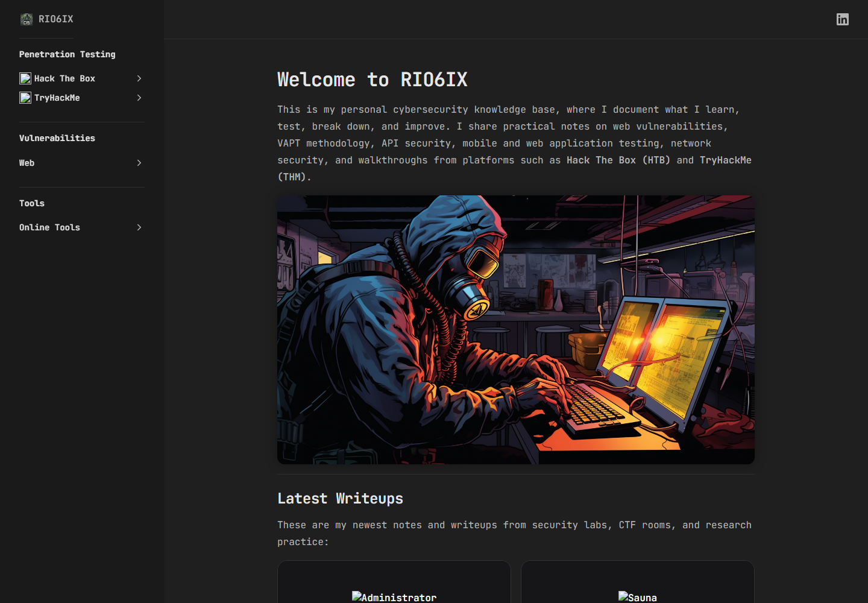The image size is (868, 603).
Task: Click the Penetration Testing section label
Action: (x=67, y=54)
